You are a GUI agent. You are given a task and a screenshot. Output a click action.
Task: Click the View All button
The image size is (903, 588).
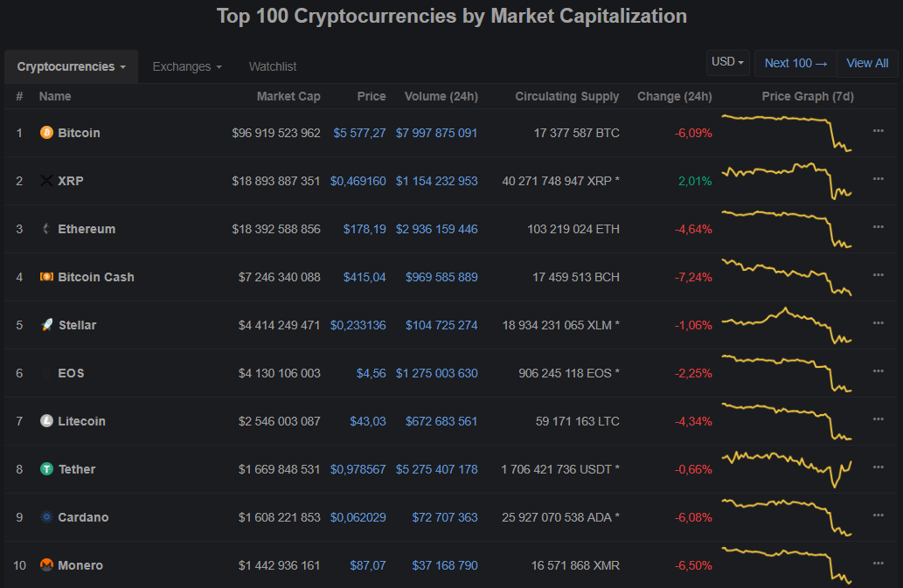[x=867, y=63]
